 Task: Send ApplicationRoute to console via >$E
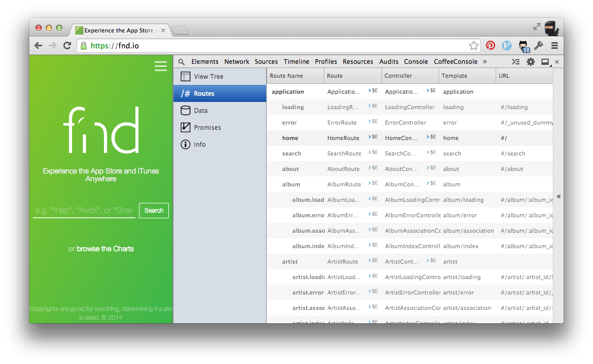373,91
